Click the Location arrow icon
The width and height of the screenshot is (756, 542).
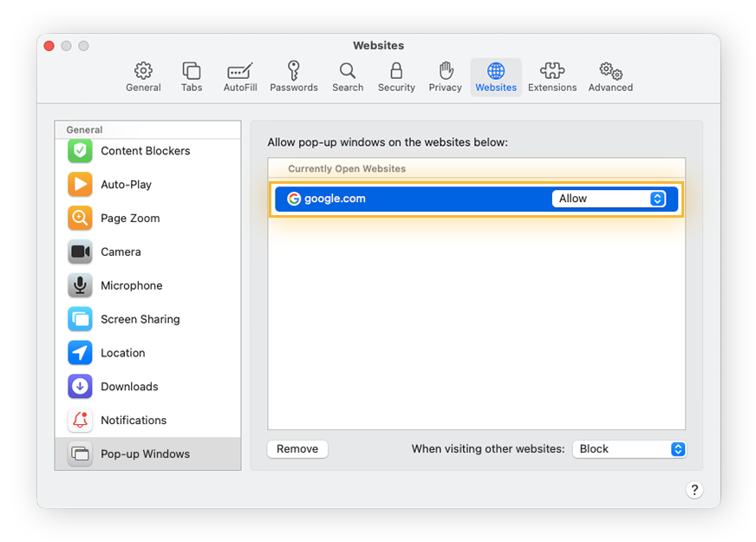80,352
